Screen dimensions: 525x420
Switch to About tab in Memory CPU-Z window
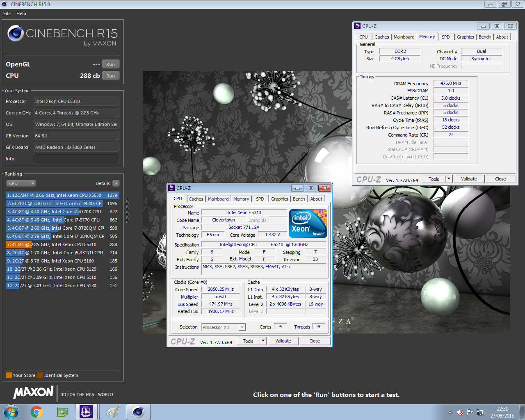pos(502,37)
